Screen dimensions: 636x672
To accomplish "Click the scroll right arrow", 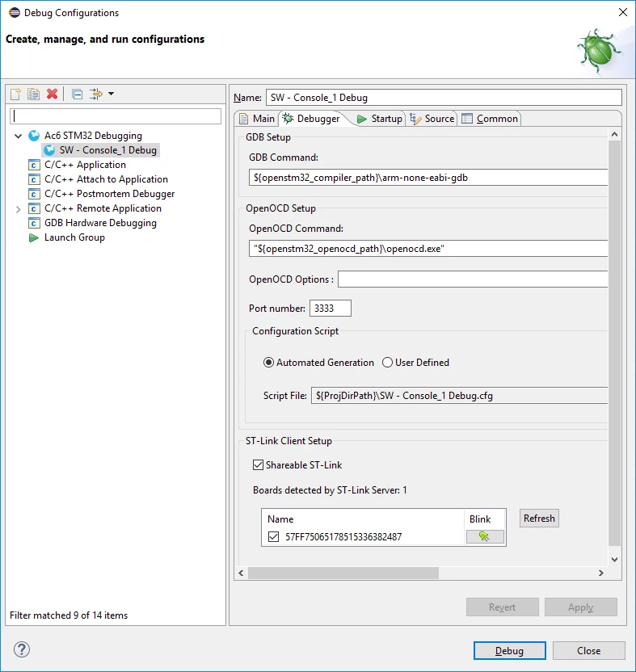I will point(600,573).
